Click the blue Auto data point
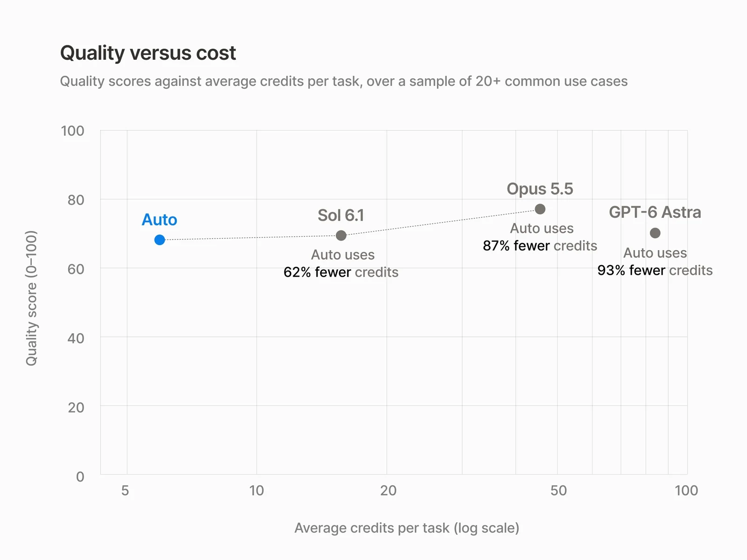The width and height of the screenshot is (747, 560). tap(160, 240)
